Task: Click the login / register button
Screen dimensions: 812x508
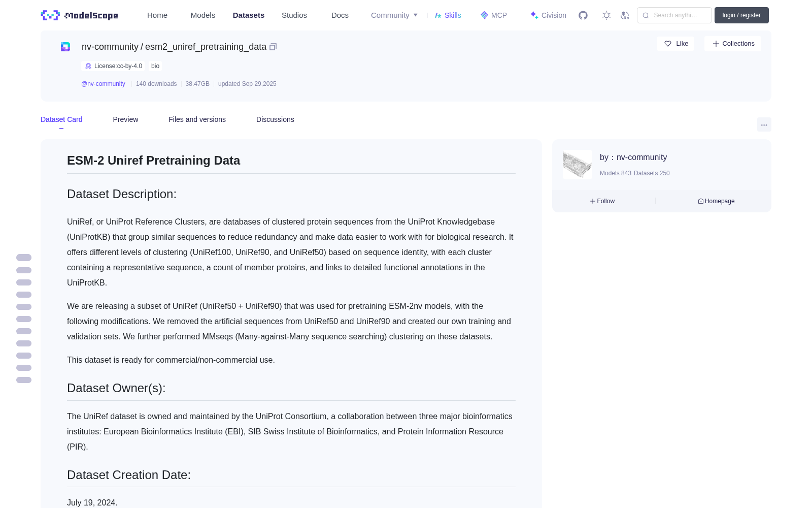Action: pos(741,15)
